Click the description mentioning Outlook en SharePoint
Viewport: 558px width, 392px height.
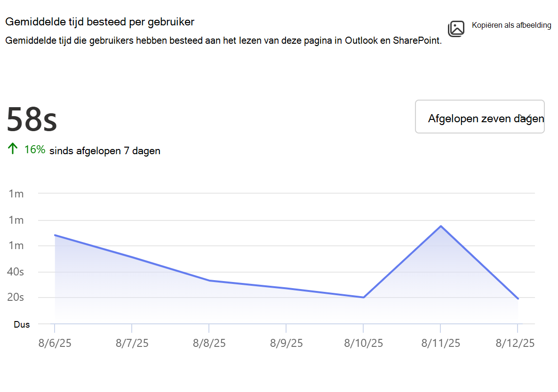click(223, 40)
